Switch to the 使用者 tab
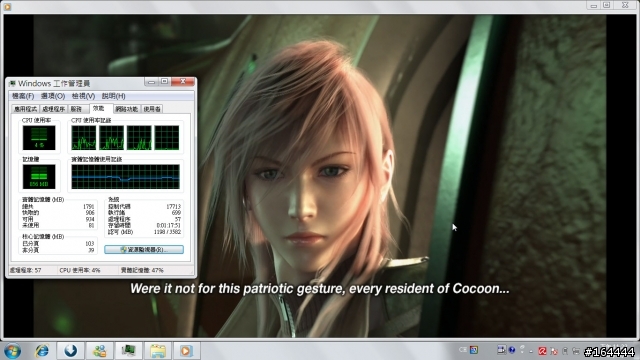The image size is (640, 360). (x=152, y=109)
